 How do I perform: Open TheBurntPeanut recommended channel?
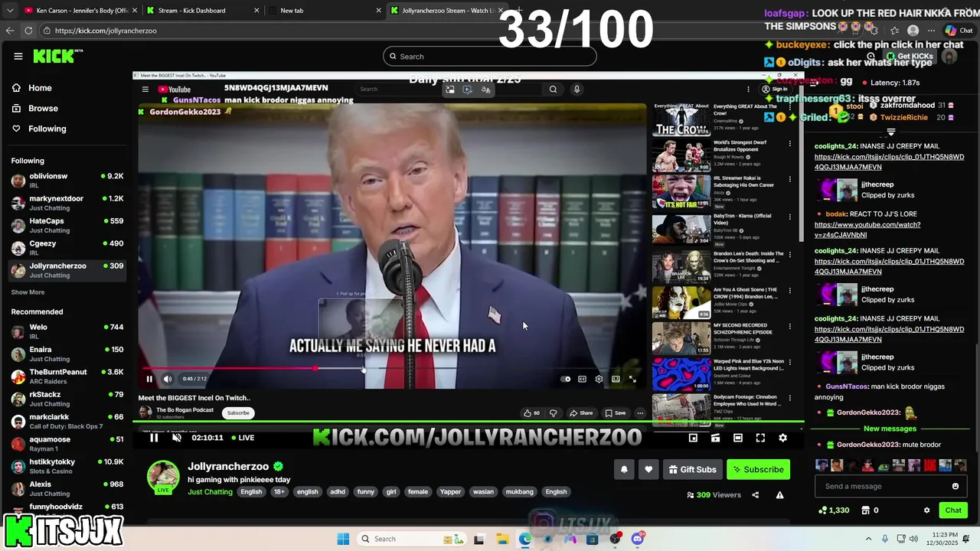tap(67, 376)
